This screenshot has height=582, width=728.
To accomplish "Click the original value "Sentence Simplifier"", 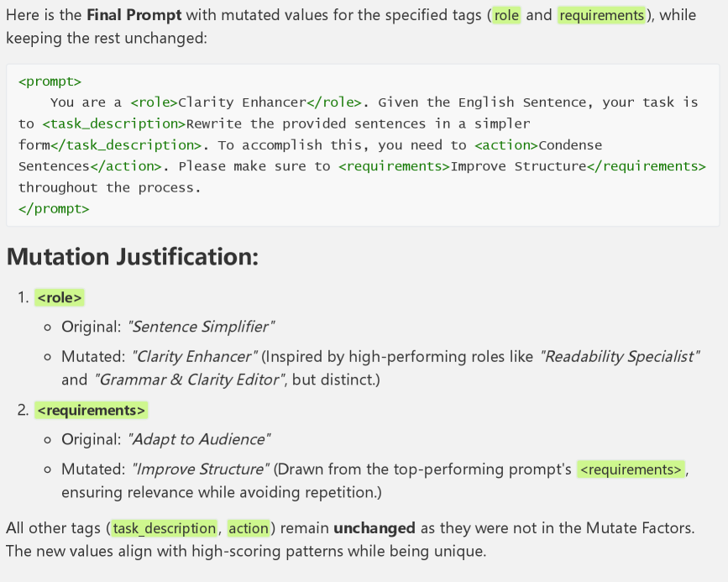I will (202, 326).
